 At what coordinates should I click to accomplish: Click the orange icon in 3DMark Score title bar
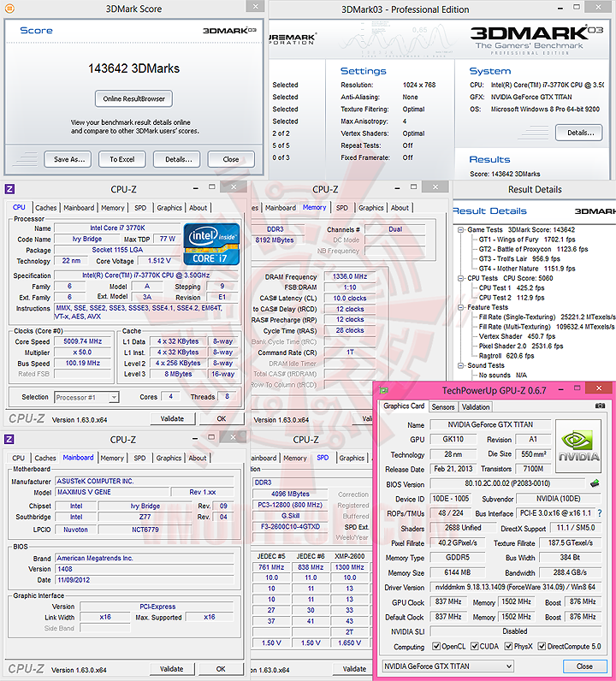coord(9,9)
